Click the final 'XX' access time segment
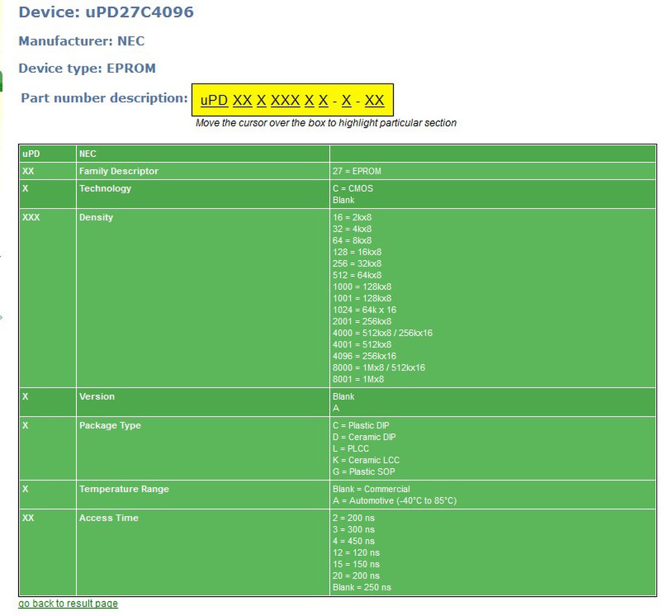The width and height of the screenshot is (672, 616). tap(374, 100)
